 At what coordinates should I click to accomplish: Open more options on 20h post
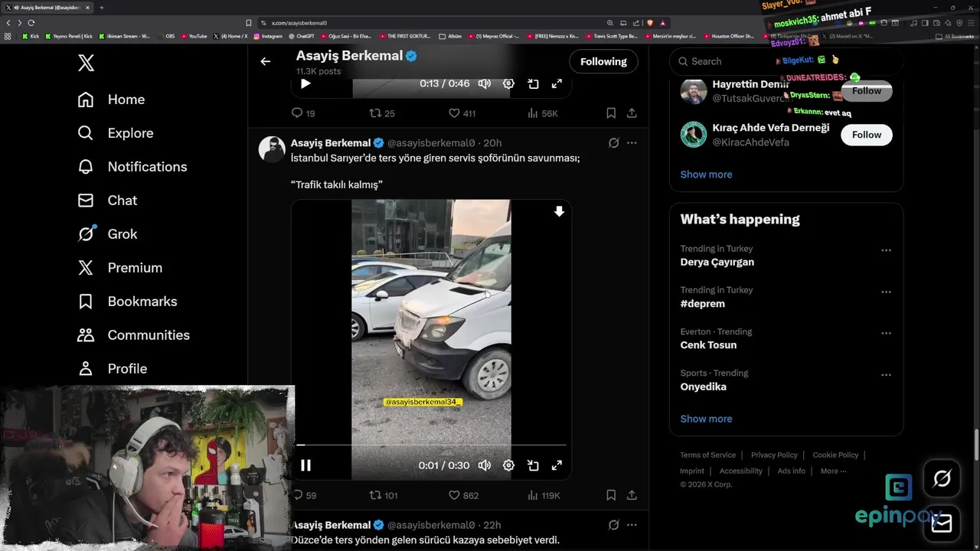(x=632, y=143)
